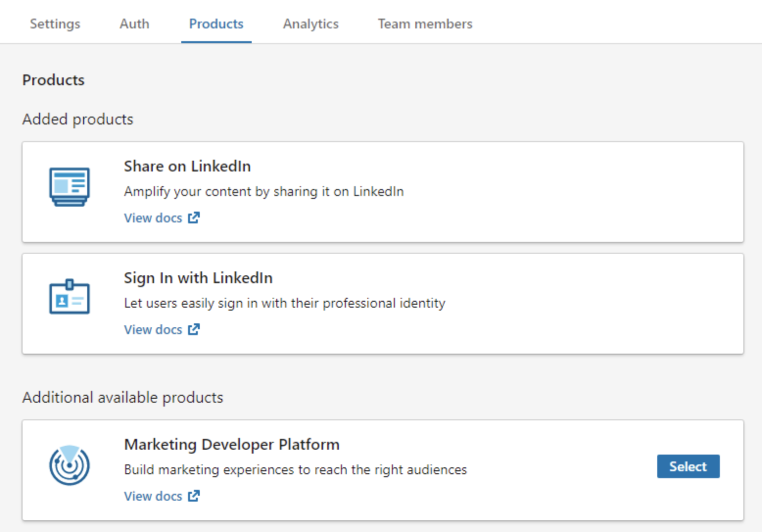Open View docs for Sign In with LinkedIn

pyautogui.click(x=162, y=330)
